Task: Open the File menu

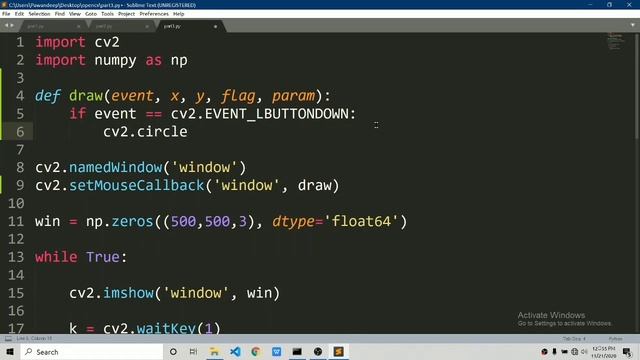Action: tap(6, 14)
